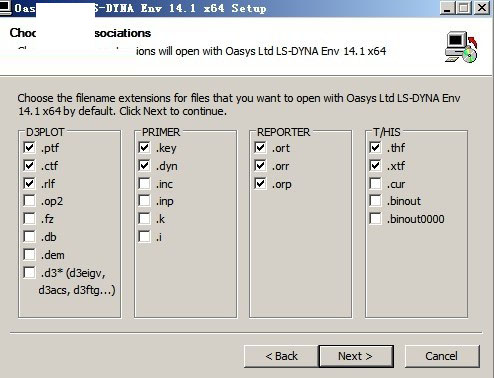
Task: Uncheck the .xtf T/HIS extension
Action: tap(375, 165)
